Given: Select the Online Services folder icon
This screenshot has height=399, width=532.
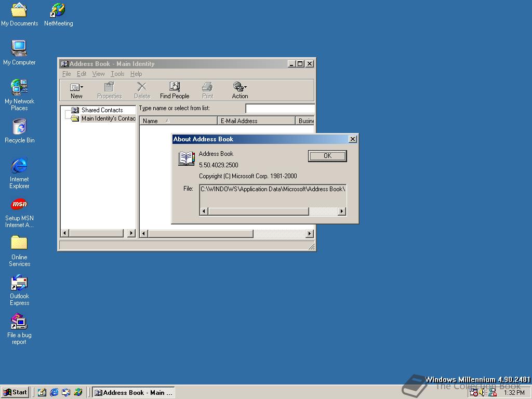Looking at the screenshot, I should coord(19,251).
